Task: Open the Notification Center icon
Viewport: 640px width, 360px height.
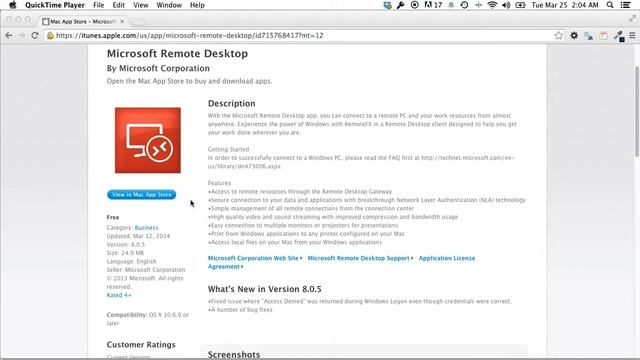Action: (626, 5)
